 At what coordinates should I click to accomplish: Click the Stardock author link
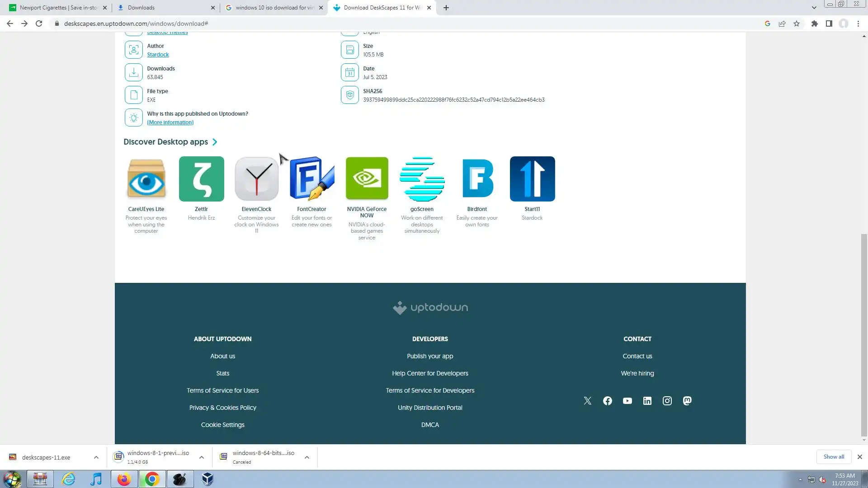158,55
